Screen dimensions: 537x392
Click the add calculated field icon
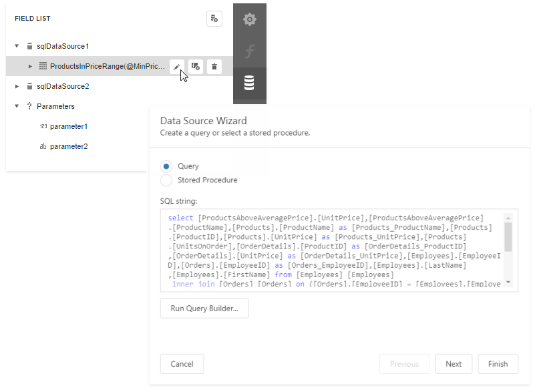pyautogui.click(x=195, y=66)
